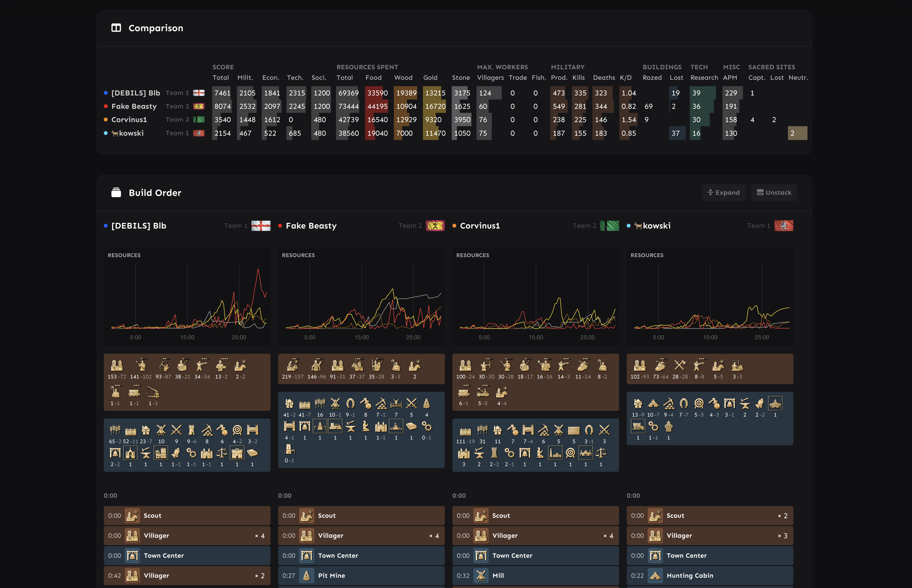Click the highlighted Neutr. cell for kowski
This screenshot has width=912, height=588.
797,133
